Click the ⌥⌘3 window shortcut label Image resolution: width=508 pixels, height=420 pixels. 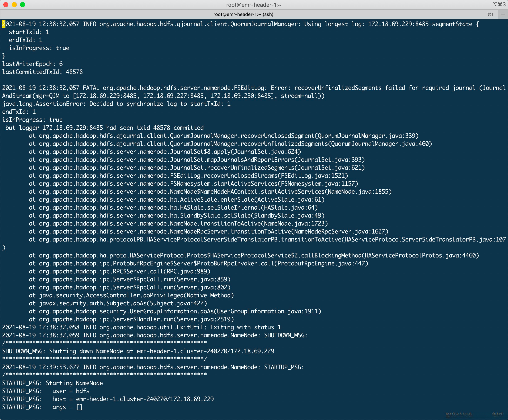[x=499, y=4]
